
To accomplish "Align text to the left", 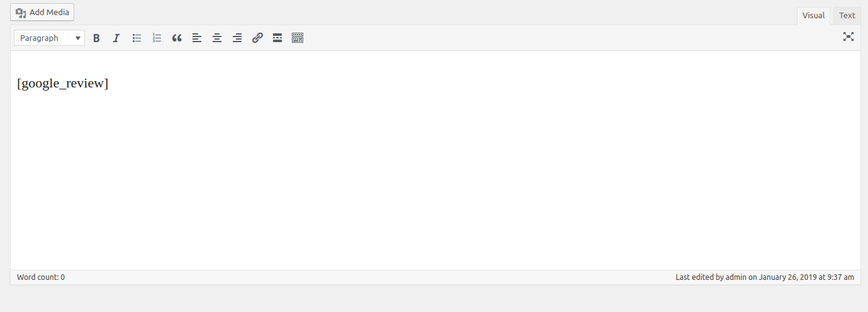I will click(x=197, y=38).
